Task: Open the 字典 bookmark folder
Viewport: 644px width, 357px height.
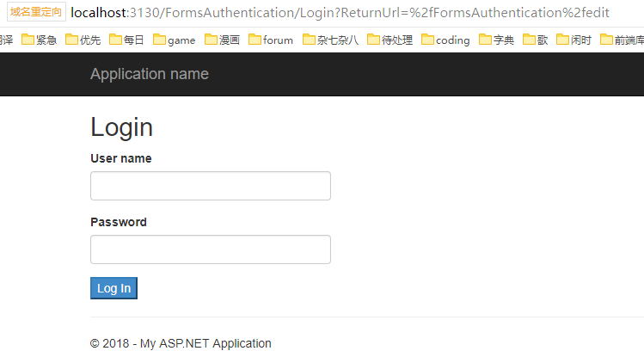Action: tap(497, 40)
